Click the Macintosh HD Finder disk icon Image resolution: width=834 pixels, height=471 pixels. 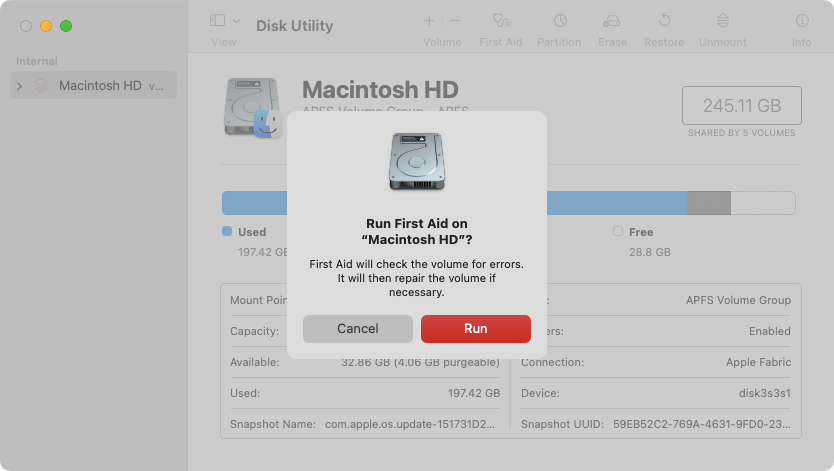(x=253, y=108)
